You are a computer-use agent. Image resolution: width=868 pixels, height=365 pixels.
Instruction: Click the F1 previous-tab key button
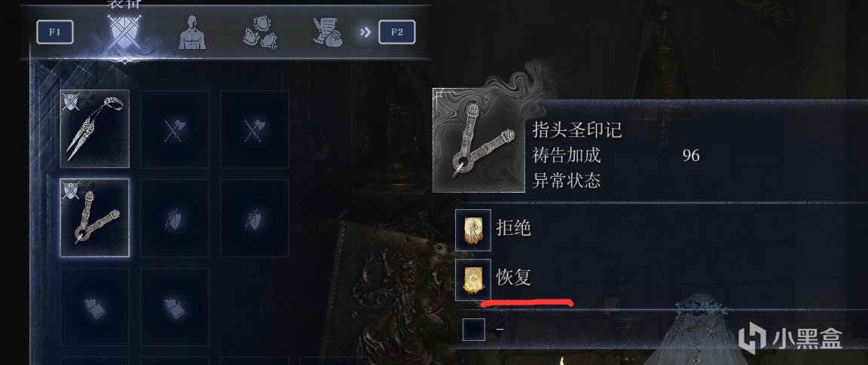pyautogui.click(x=55, y=32)
